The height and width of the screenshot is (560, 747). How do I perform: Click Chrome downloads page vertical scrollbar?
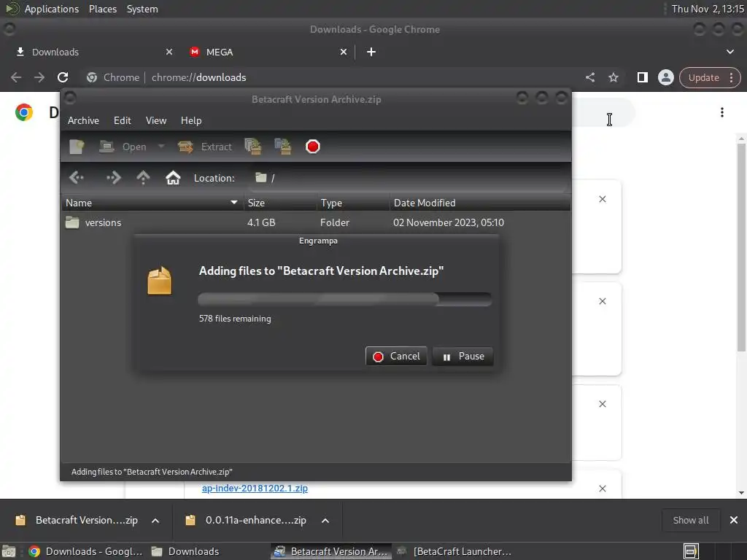[x=741, y=248]
